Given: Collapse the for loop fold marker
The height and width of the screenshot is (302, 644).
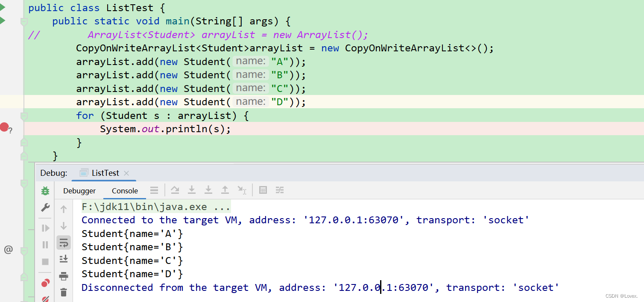Looking at the screenshot, I should coord(24,116).
